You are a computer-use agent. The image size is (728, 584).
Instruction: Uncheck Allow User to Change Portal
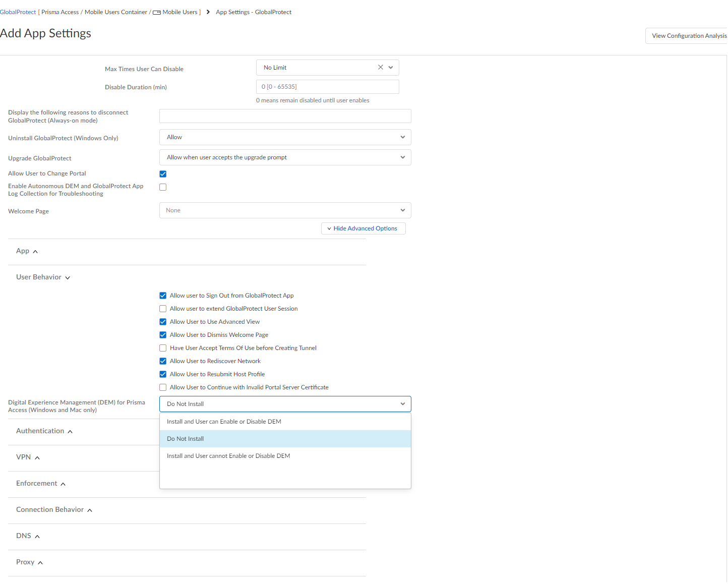point(163,174)
